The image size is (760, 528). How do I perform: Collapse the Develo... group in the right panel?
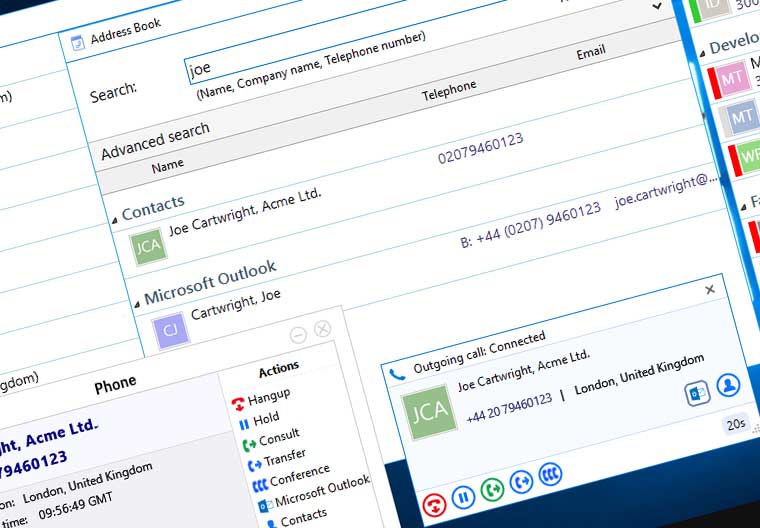(702, 53)
